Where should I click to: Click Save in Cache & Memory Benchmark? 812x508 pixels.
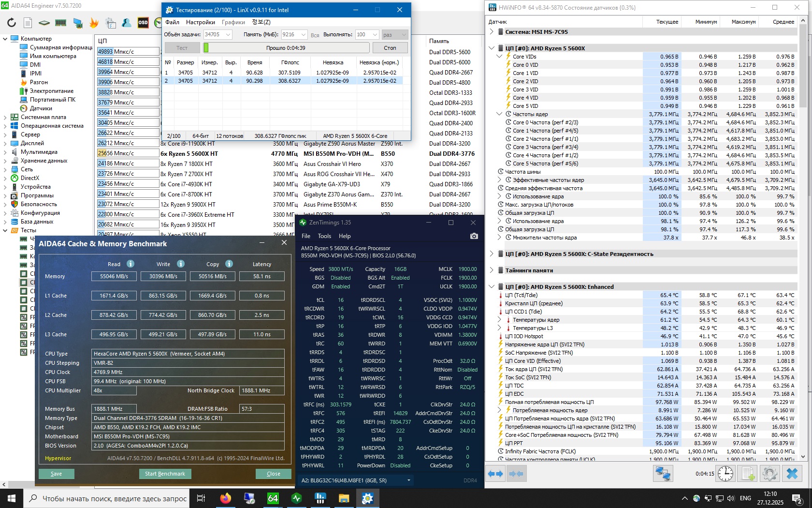56,474
